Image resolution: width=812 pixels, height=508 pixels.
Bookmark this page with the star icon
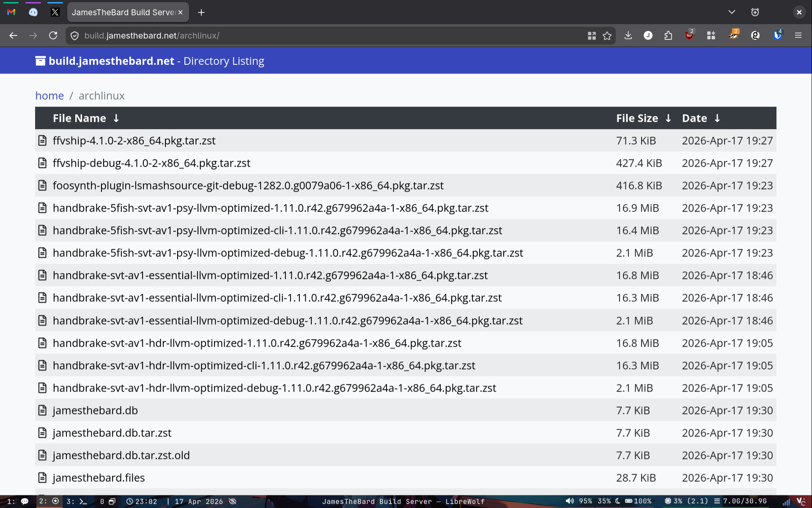607,36
